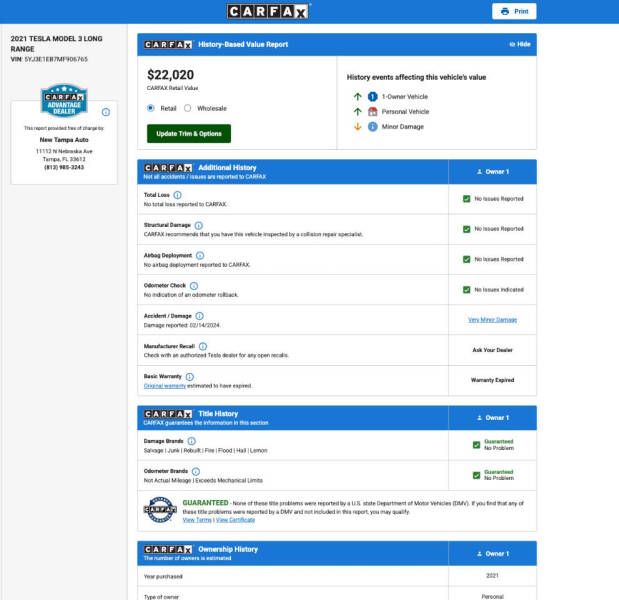Click the Print button

point(514,11)
